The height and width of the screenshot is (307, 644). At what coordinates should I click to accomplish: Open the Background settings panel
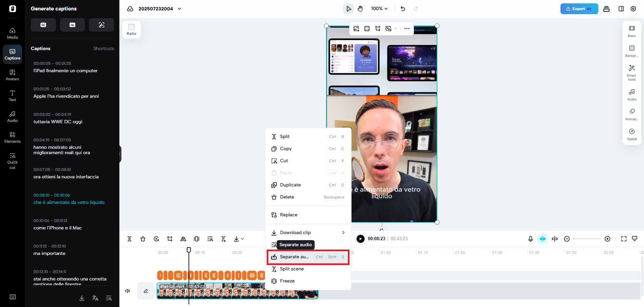(632, 51)
